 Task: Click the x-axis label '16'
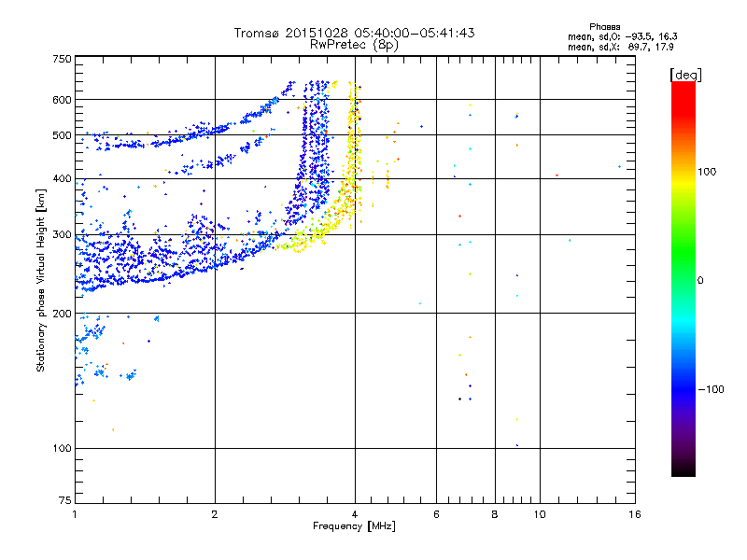coord(635,514)
